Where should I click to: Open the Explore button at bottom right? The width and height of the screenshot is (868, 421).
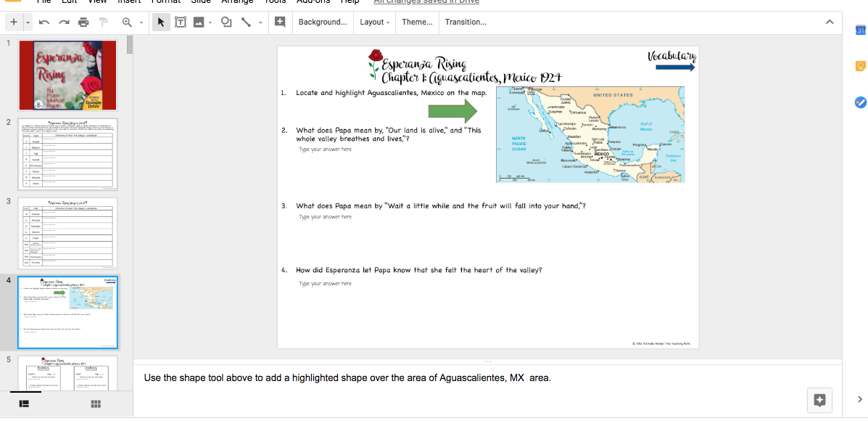click(x=820, y=399)
